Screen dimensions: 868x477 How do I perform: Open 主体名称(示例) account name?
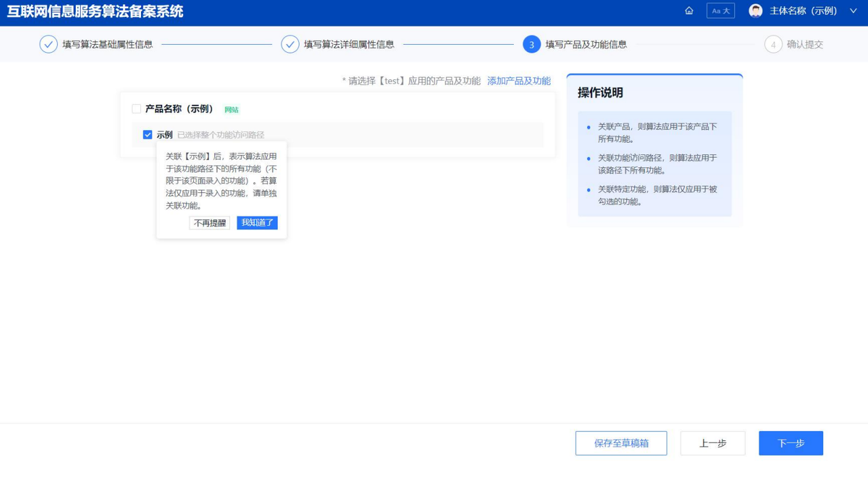[x=803, y=11]
